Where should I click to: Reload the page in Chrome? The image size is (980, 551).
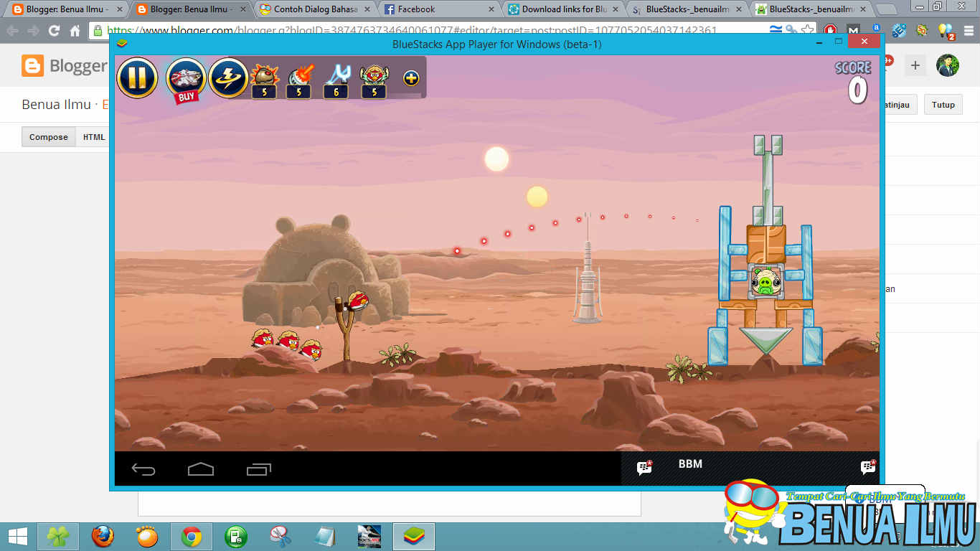pos(54,31)
